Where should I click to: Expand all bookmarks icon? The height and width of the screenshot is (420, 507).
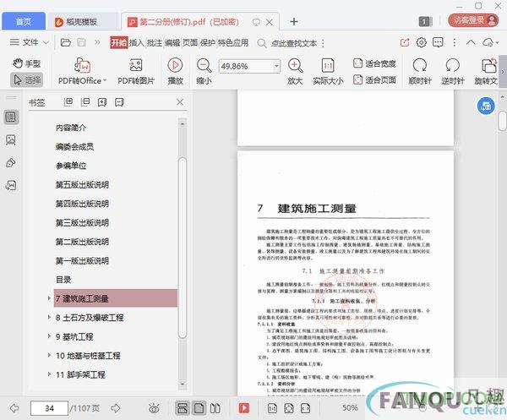tap(68, 102)
